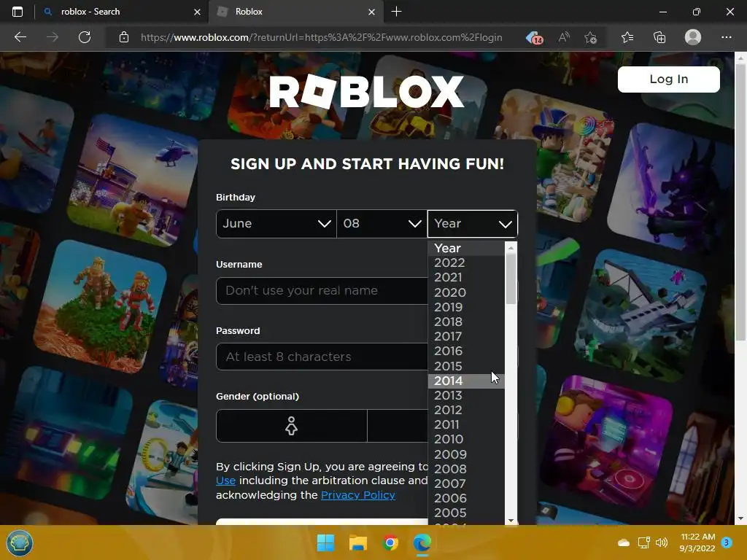Click the browser back arrow
Image resolution: width=747 pixels, height=560 pixels.
(20, 37)
